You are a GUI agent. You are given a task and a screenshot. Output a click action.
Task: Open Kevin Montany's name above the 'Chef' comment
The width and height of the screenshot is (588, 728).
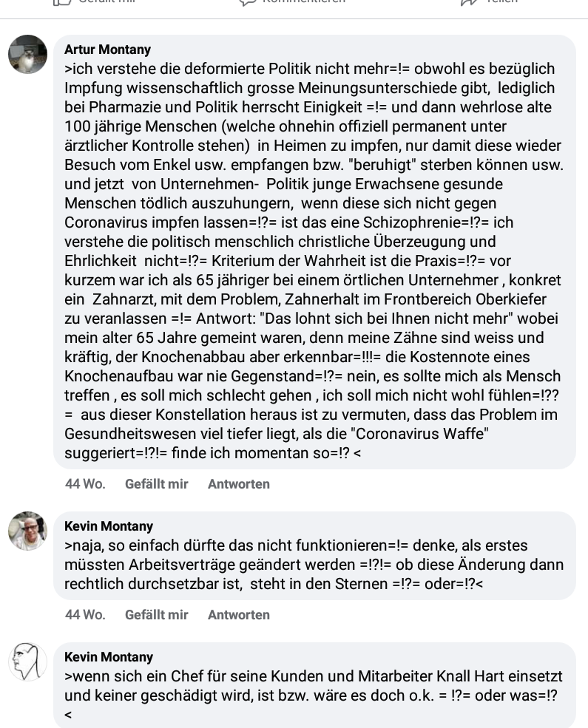pyautogui.click(x=108, y=657)
